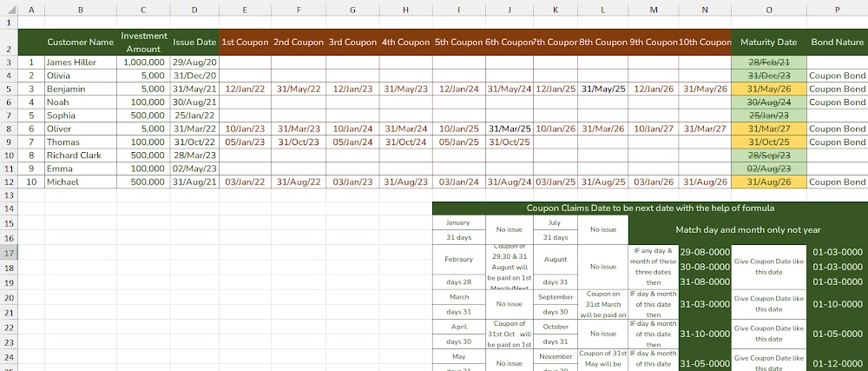The image size is (868, 371).
Task: Click struck-through maturity date 31/Dec/23
Action: (768, 76)
